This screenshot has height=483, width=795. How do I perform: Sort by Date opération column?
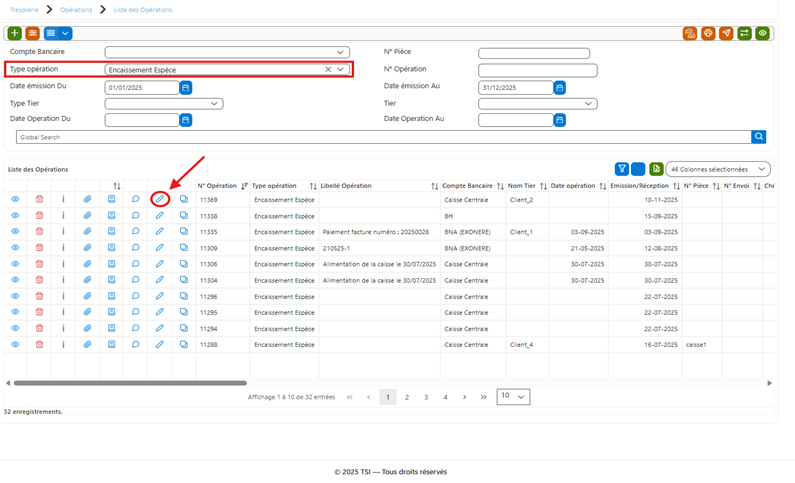(x=602, y=186)
